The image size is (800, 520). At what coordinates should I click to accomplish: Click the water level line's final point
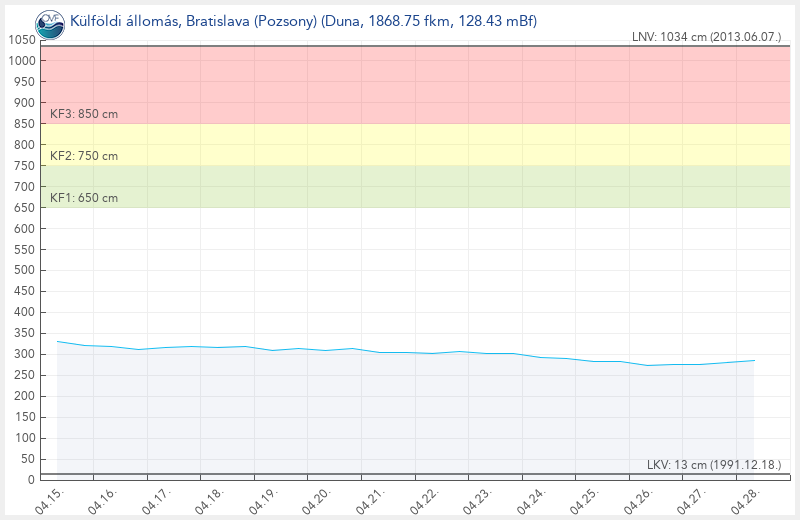[753, 360]
